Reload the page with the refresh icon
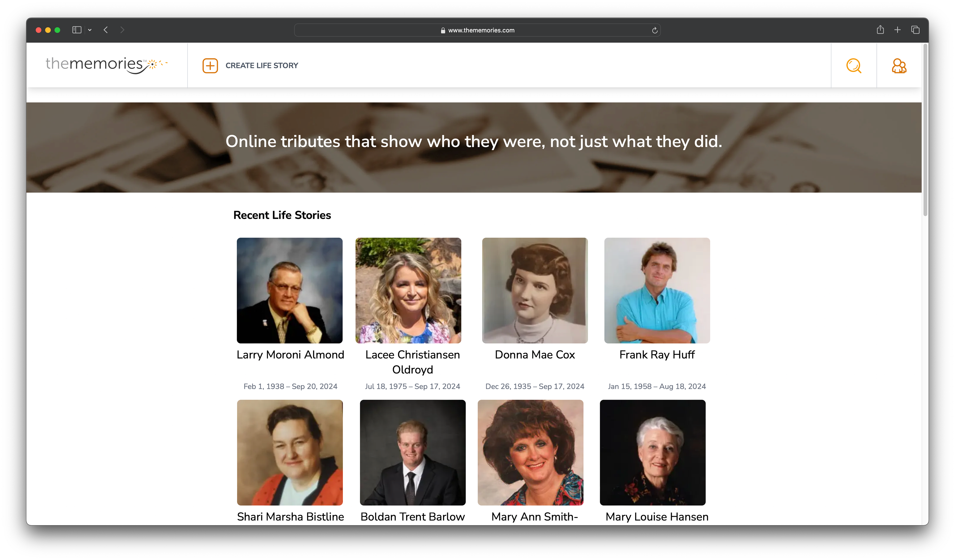This screenshot has height=560, width=955. click(x=655, y=30)
